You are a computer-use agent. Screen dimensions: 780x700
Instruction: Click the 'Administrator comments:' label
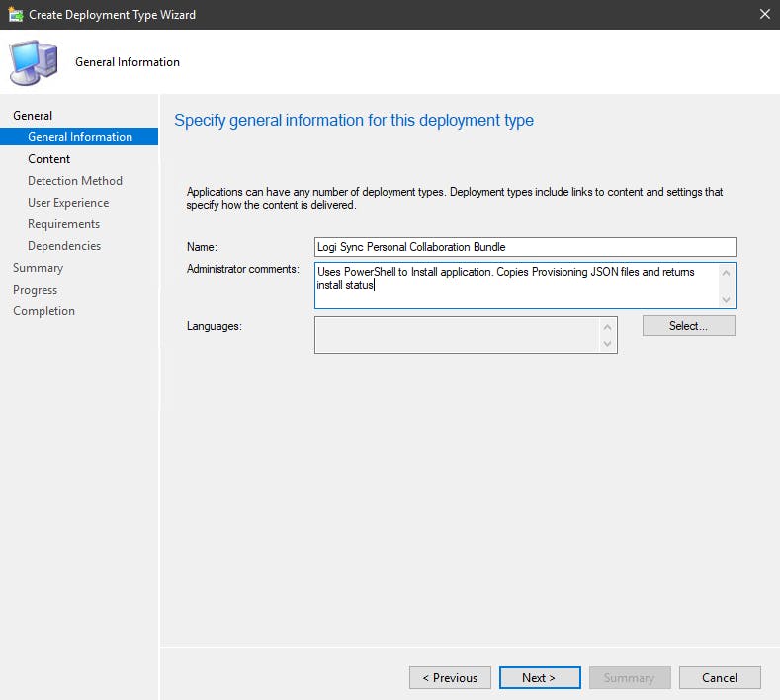pos(243,269)
